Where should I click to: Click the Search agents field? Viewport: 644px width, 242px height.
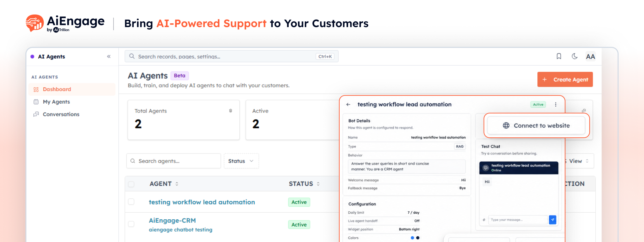174,161
